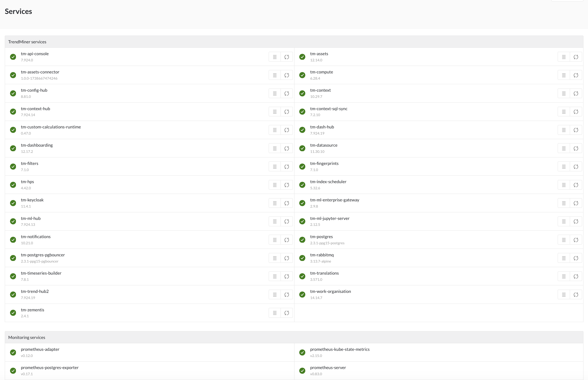Click the restart icon for tm-keycloak

tap(286, 203)
